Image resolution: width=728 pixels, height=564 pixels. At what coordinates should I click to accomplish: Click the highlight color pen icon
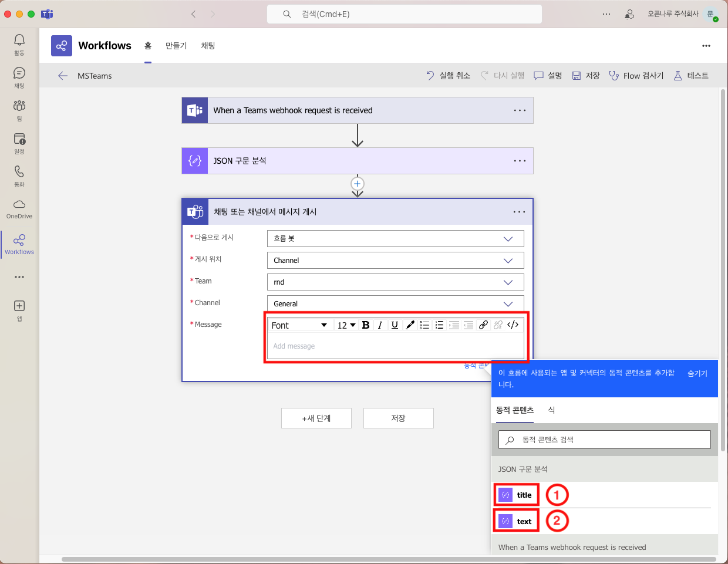pyautogui.click(x=410, y=325)
